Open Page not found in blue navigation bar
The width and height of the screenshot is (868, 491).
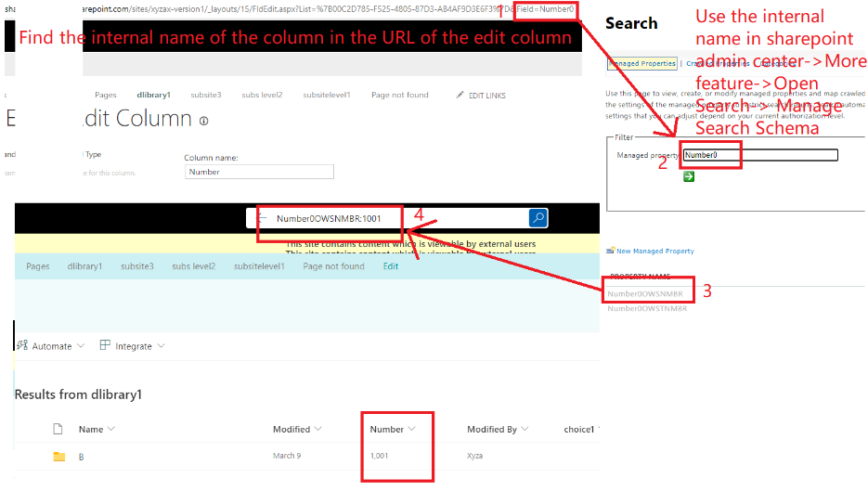[334, 266]
